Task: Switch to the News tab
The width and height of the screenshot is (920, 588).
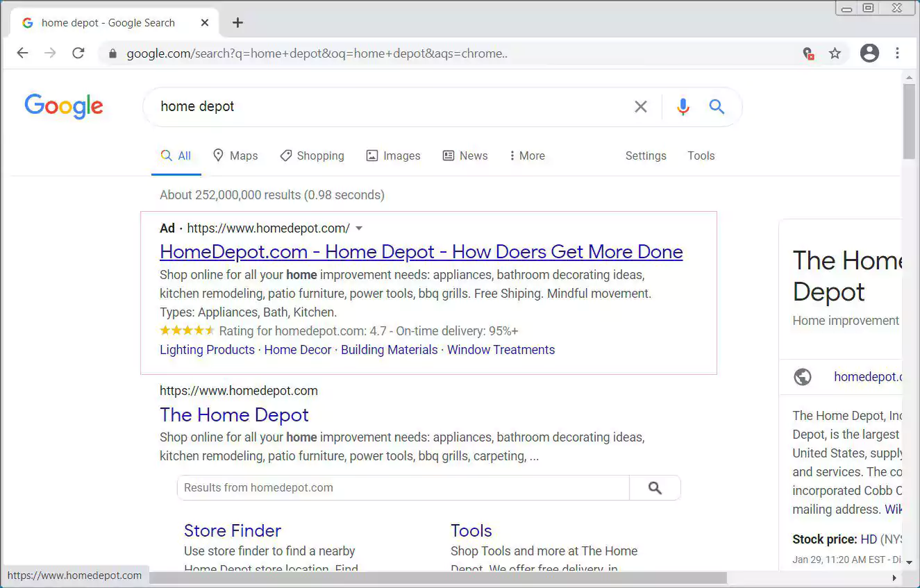Action: point(465,156)
